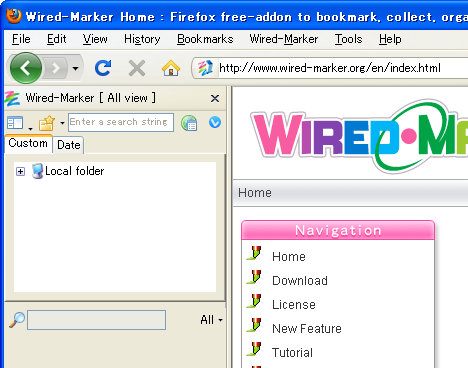
Task: Open the Edit menu
Action: tap(56, 39)
